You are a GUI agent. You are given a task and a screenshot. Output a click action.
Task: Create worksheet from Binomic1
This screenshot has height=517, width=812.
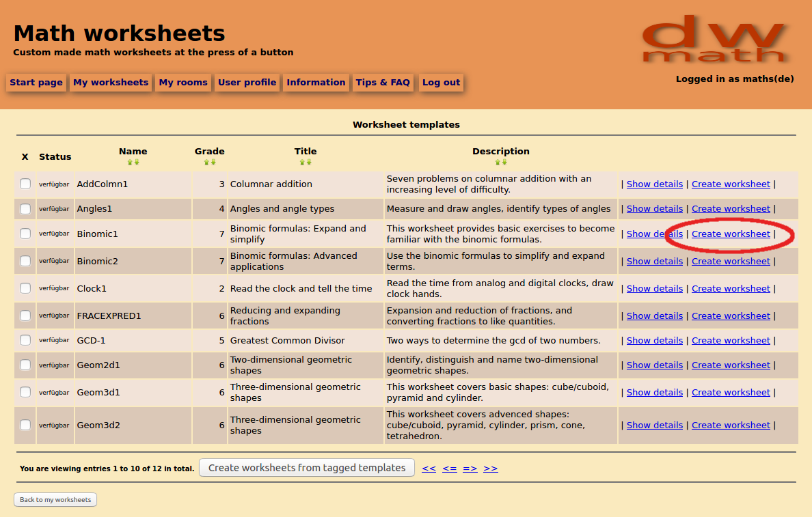tap(731, 234)
